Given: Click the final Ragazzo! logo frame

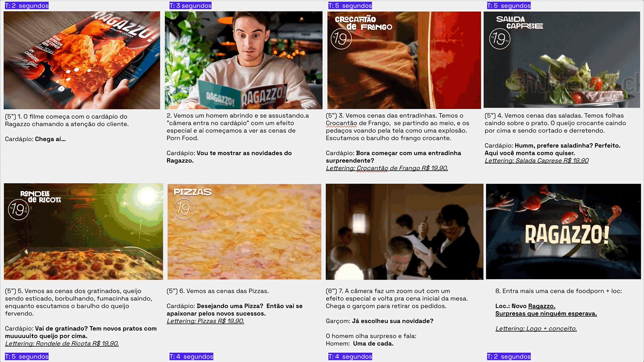Looking at the screenshot, I should click(564, 232).
